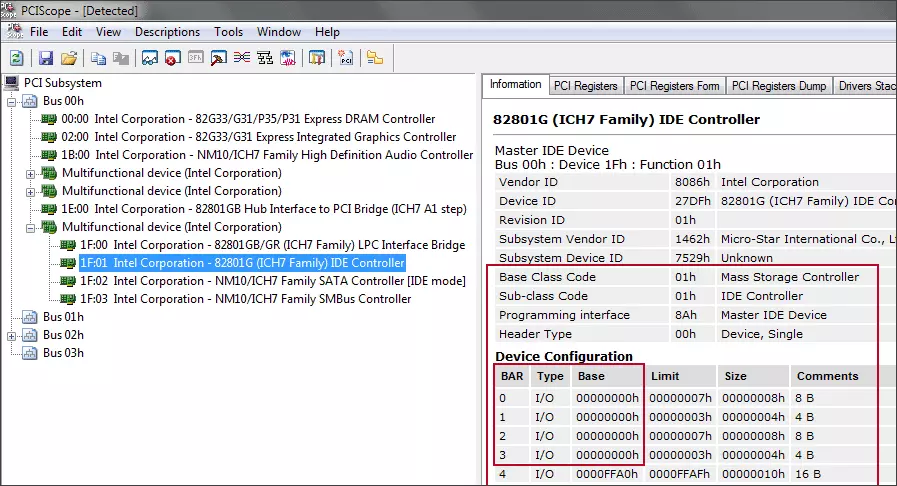Click the PCI document toolbar icon
The width and height of the screenshot is (897, 486).
tap(346, 58)
